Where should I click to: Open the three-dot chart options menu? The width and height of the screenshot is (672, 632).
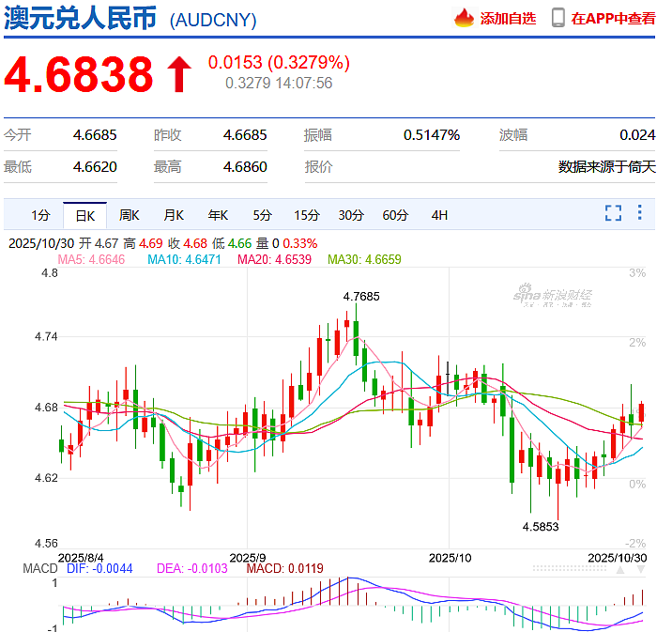coord(639,212)
